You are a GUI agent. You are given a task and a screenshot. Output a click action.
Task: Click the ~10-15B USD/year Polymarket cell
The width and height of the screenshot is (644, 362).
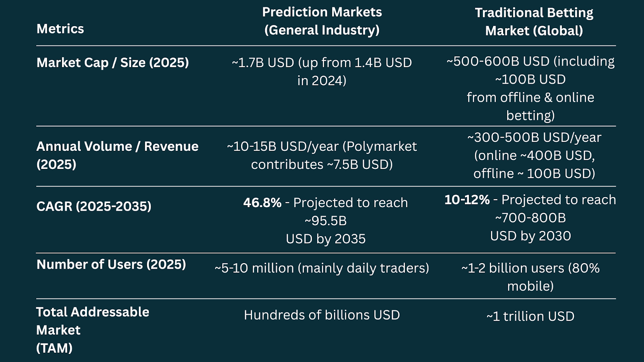pyautogui.click(x=322, y=155)
